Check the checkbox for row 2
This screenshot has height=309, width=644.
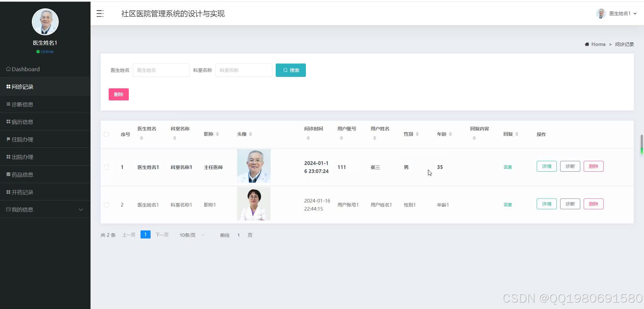106,205
